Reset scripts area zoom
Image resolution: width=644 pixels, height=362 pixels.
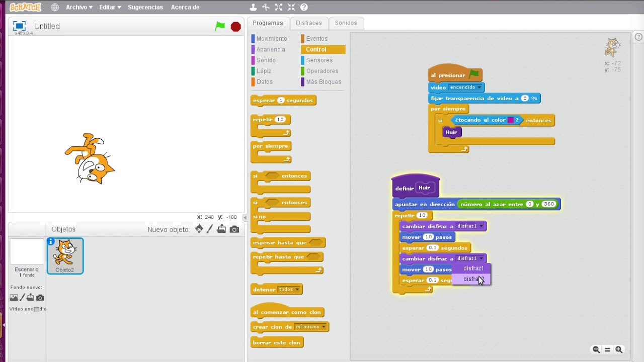pos(607,349)
